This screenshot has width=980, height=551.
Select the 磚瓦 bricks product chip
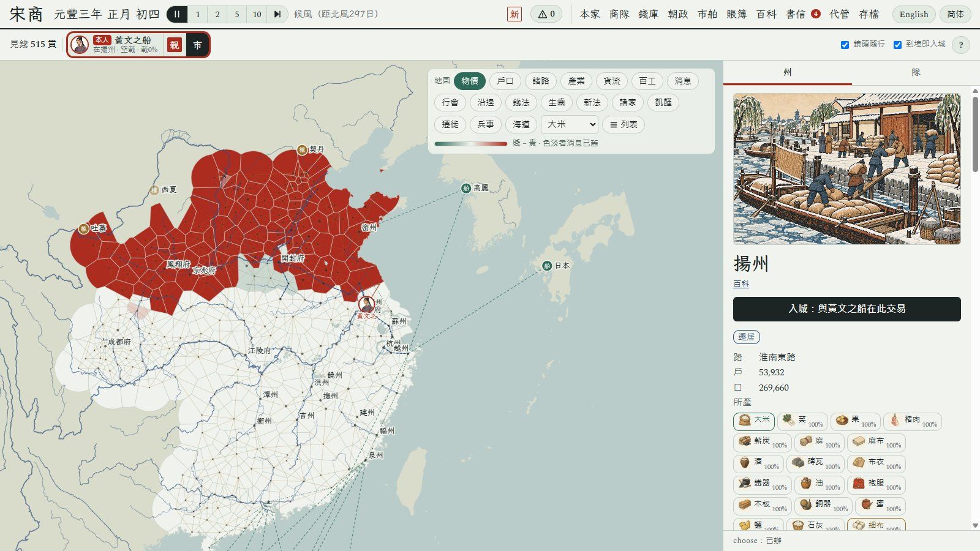[815, 463]
